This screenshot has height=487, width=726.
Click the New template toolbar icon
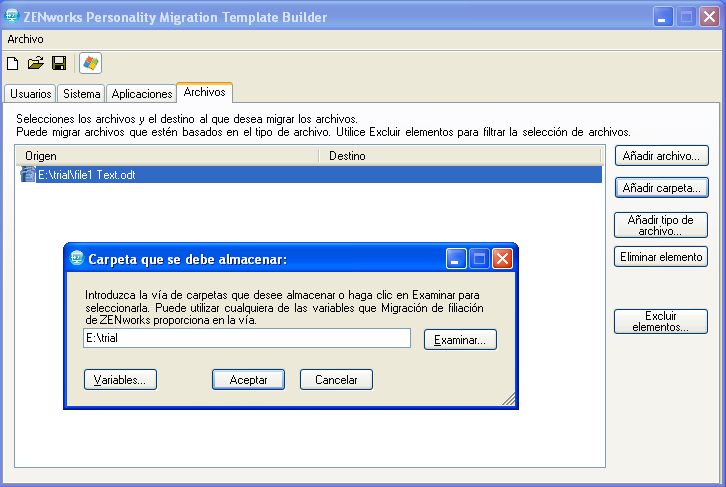pos(13,63)
